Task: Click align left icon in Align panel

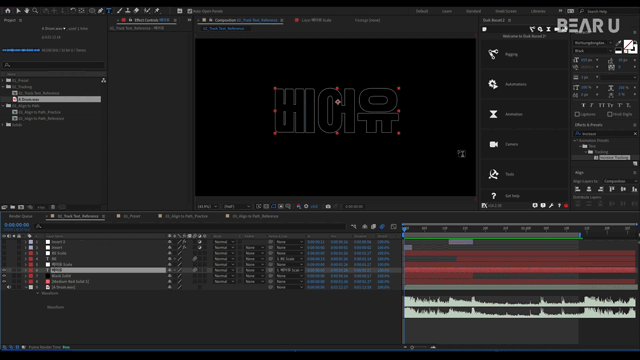Action: (578, 189)
